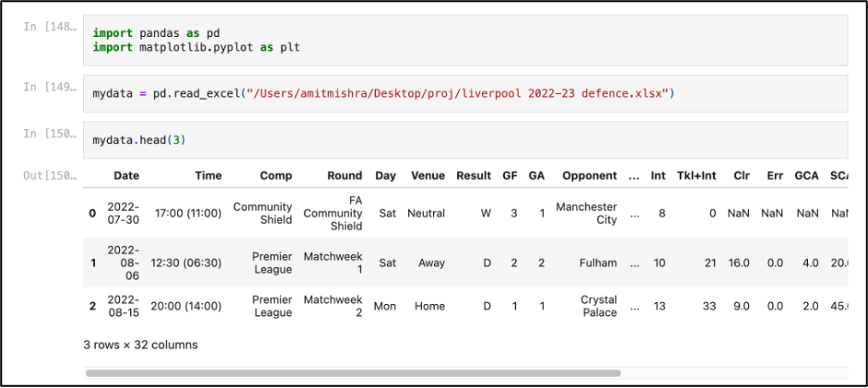Select the 2022-08-15 date cell
This screenshot has width=868, height=388.
click(x=123, y=306)
